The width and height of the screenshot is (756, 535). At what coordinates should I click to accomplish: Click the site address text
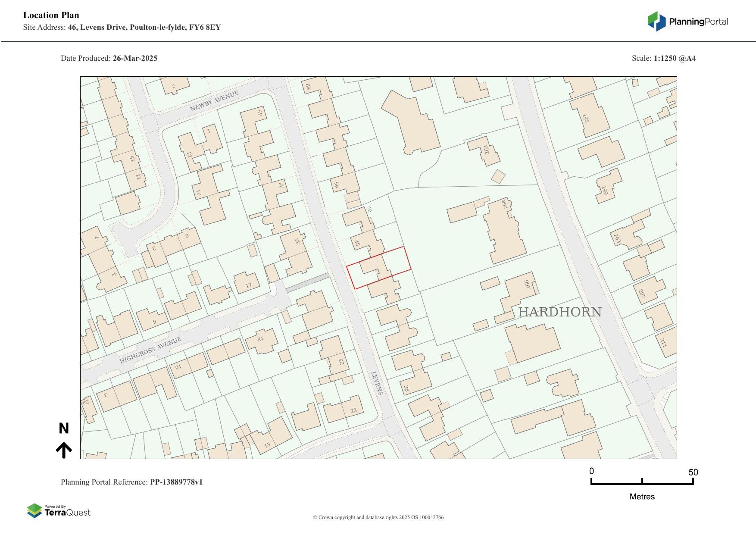[122, 28]
